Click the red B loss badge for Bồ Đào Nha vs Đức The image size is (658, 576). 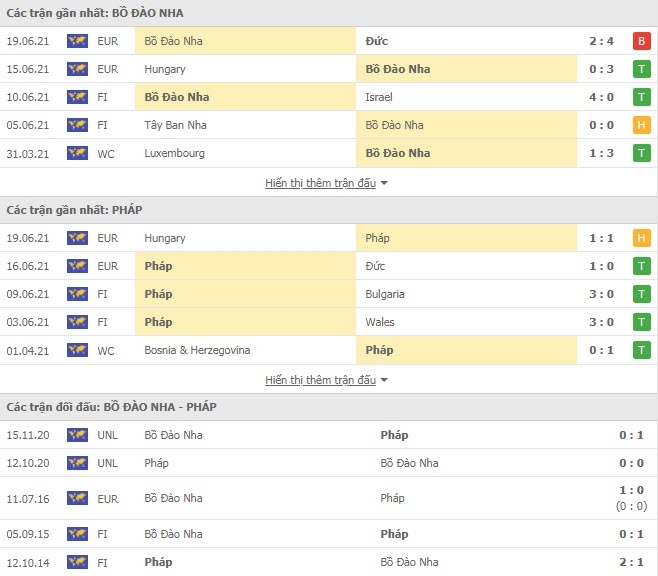641,41
